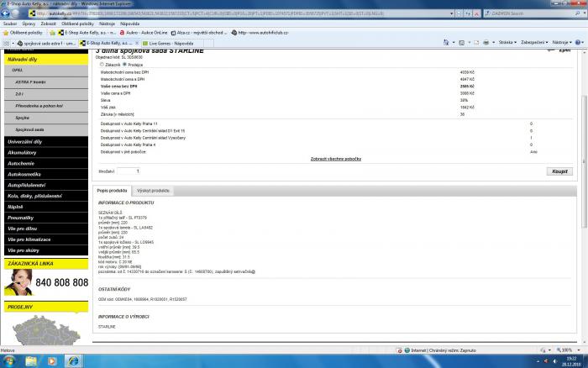
Task: Expand the Zabezpečení toolbar menu
Action: point(534,42)
